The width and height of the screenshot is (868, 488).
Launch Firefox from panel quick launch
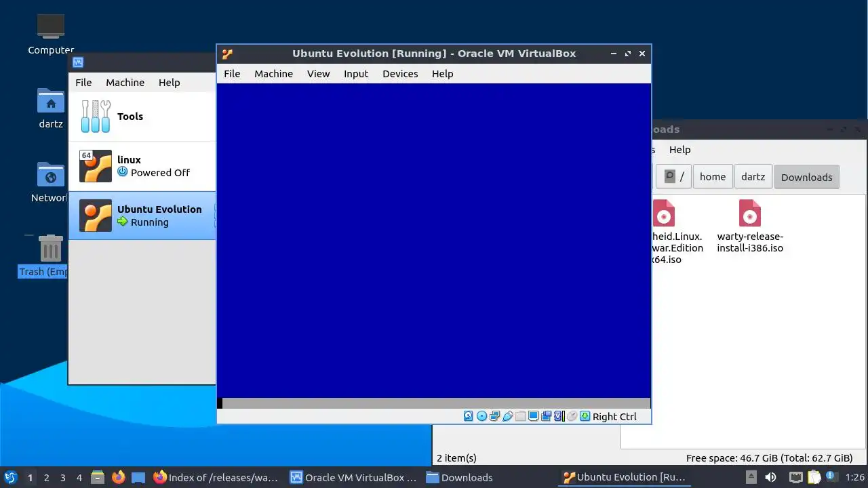point(119,477)
